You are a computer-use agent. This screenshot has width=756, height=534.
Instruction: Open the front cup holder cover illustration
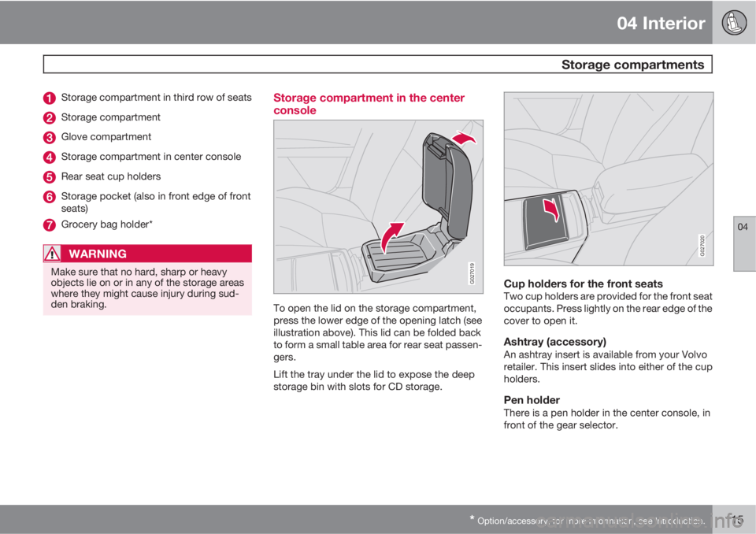coord(609,179)
